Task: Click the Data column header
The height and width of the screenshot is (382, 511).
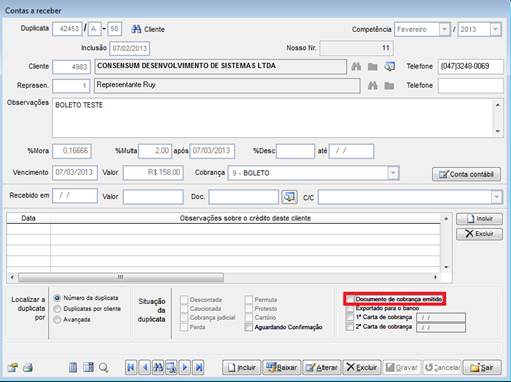Action: pyautogui.click(x=28, y=218)
